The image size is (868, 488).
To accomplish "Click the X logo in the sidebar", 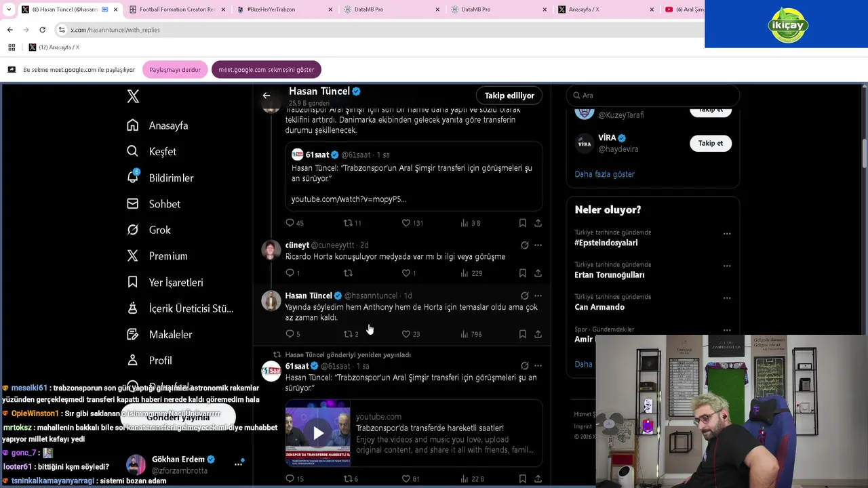I will coord(133,96).
